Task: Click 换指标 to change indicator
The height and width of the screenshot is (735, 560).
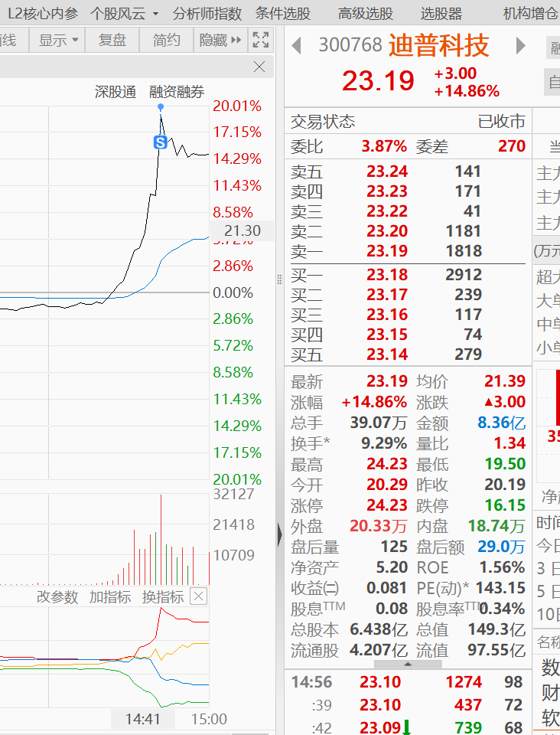Action: coord(163,596)
